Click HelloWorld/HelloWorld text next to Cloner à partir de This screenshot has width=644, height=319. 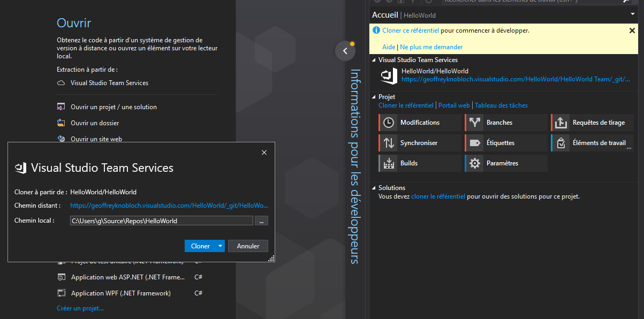103,192
